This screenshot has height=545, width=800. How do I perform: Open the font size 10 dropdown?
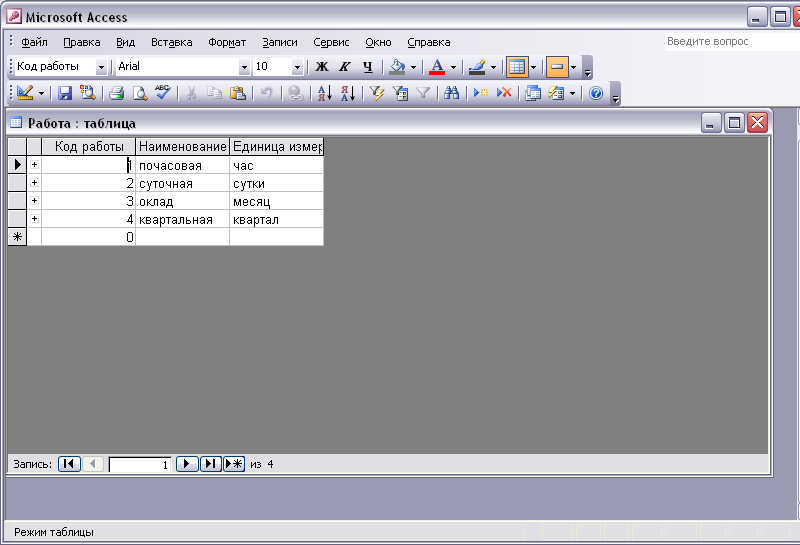[x=297, y=67]
